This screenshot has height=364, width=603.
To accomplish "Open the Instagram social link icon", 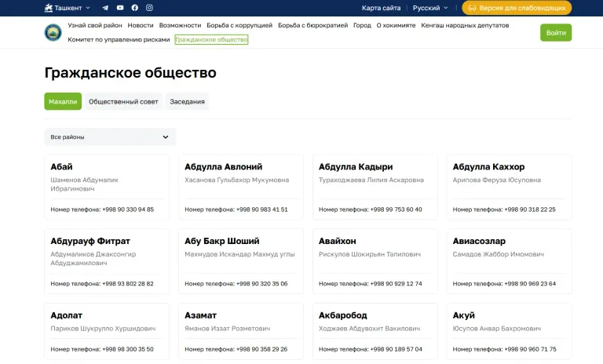I will [x=149, y=8].
